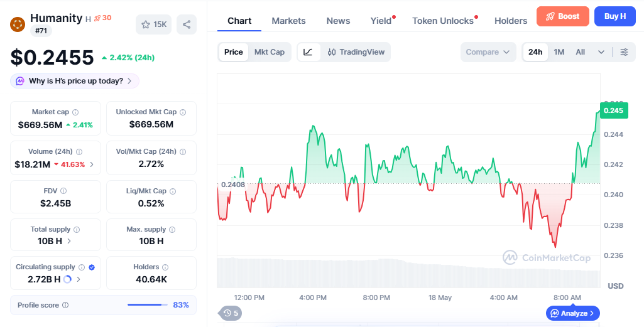Set chart range to 1M
The image size is (644, 327).
click(559, 52)
